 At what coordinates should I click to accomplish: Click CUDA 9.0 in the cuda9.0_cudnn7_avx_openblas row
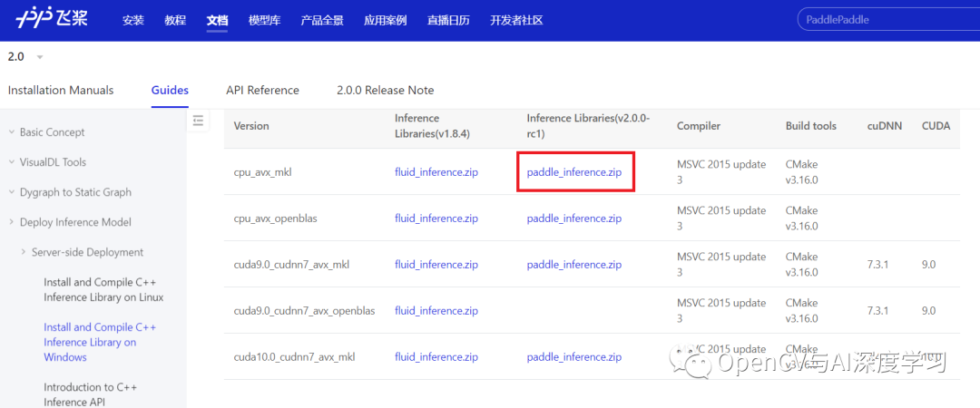(929, 311)
